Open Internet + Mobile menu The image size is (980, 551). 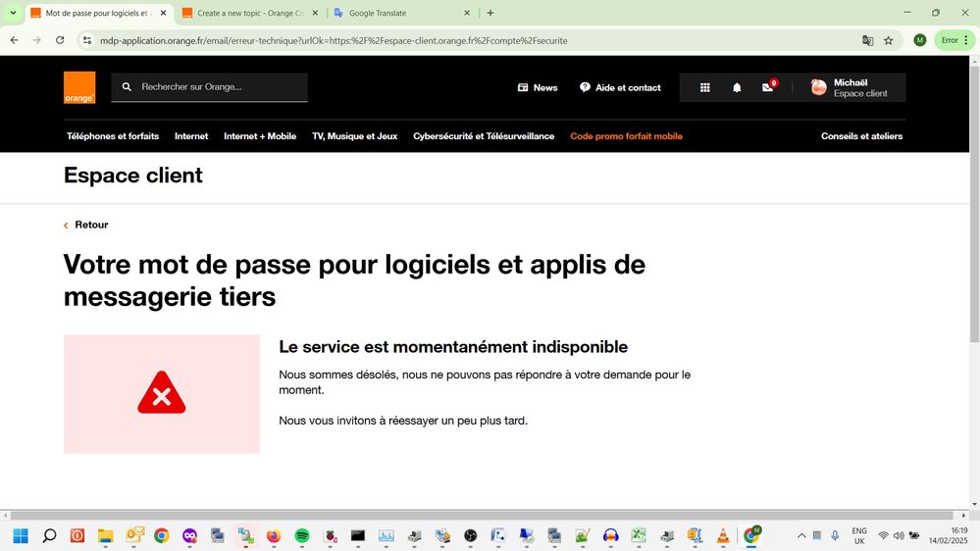[260, 136]
